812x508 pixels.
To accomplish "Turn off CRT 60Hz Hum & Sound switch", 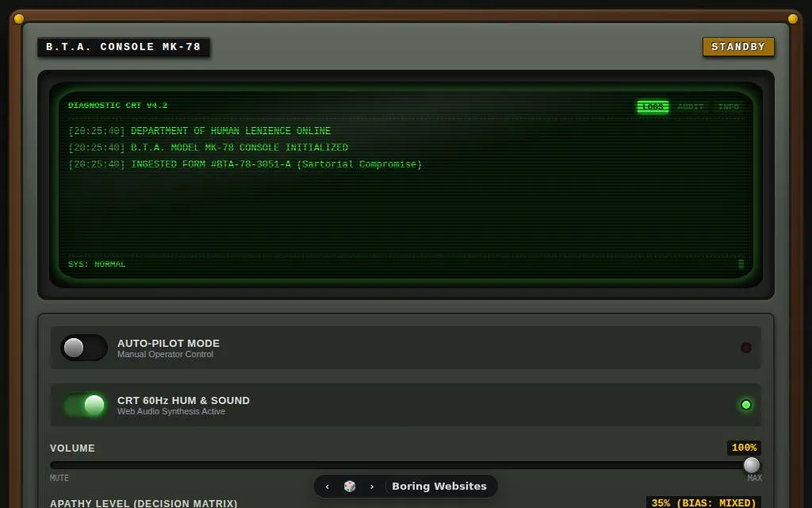I will tap(84, 405).
